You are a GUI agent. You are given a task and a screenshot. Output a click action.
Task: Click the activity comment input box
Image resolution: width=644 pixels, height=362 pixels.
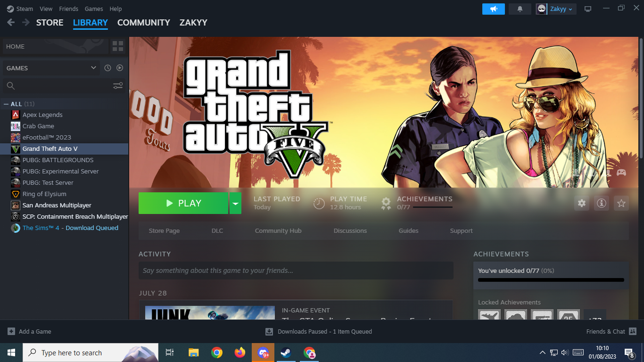point(296,270)
